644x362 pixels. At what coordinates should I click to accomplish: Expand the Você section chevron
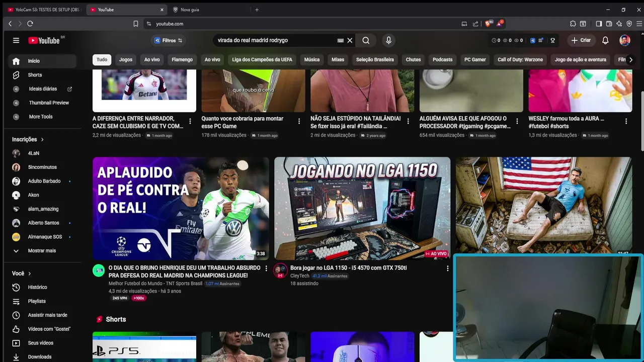(30, 274)
